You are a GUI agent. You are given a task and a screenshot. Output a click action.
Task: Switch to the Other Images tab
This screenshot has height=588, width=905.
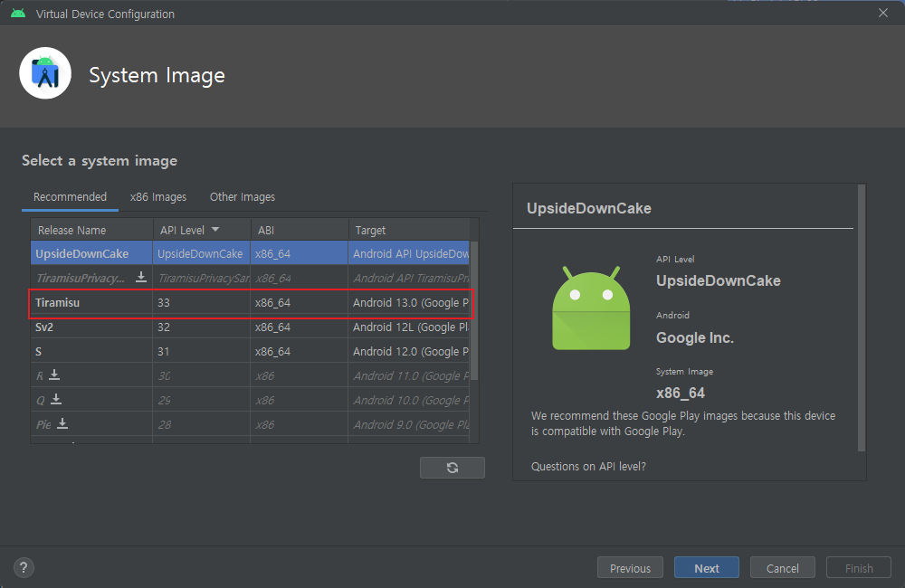pyautogui.click(x=243, y=197)
